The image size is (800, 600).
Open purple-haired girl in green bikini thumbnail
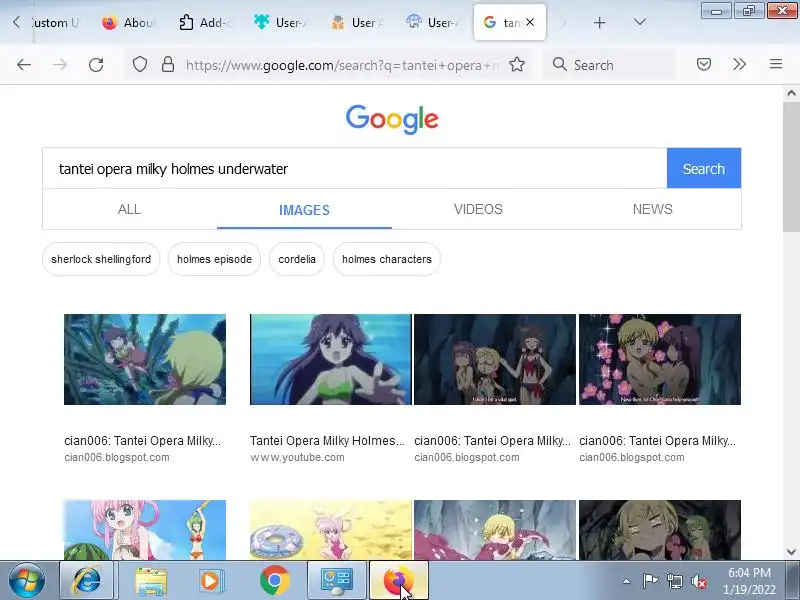point(331,359)
